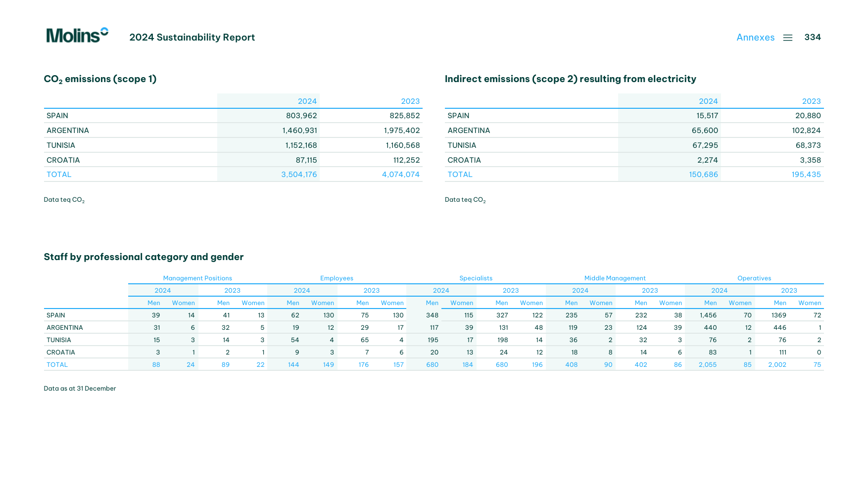Click scope 1 2023 total 4,074,074
The height and width of the screenshot is (488, 868).
401,175
